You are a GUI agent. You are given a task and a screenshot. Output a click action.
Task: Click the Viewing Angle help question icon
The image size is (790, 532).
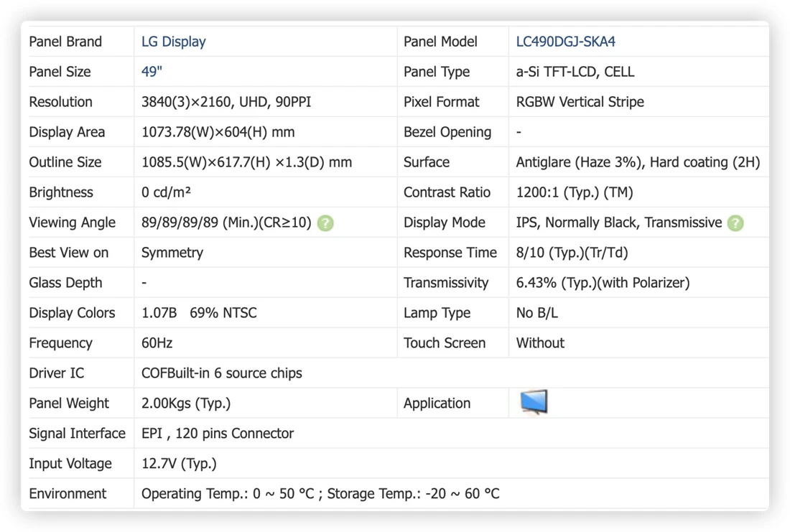click(x=325, y=223)
